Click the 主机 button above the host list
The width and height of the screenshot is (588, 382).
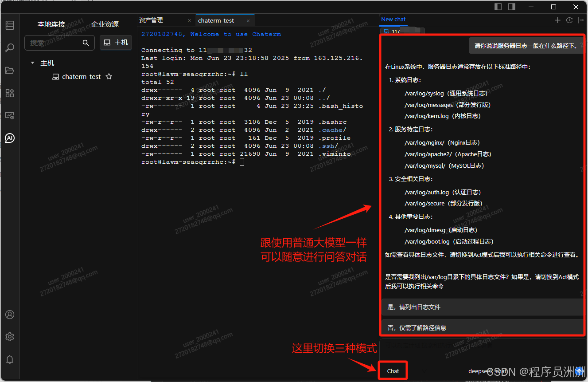click(116, 43)
